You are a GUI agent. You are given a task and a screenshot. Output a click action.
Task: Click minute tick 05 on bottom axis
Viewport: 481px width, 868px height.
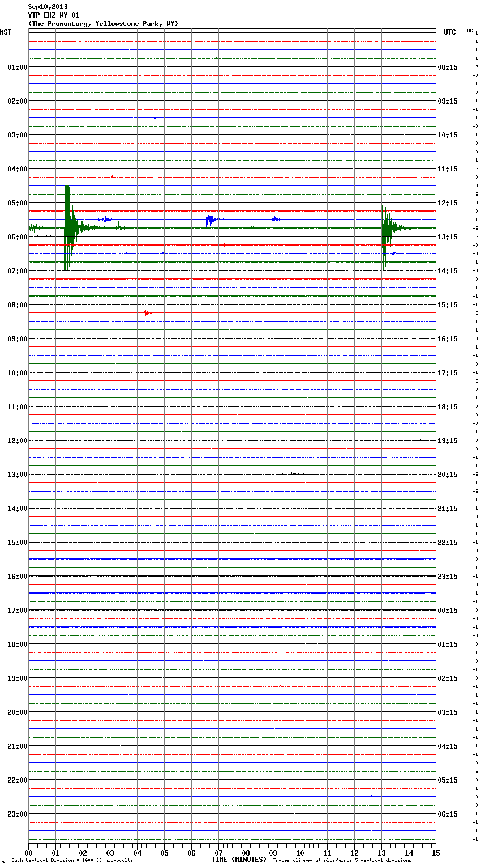[x=164, y=853]
